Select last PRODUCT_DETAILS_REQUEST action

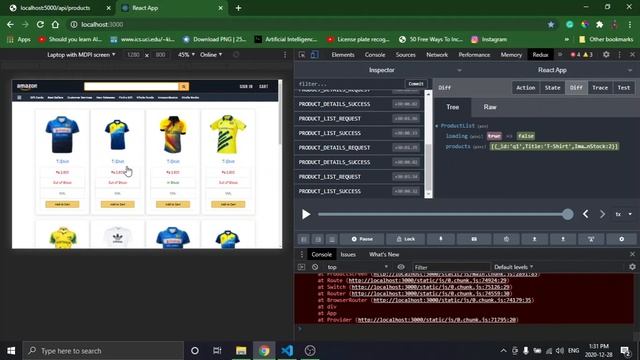(x=359, y=147)
